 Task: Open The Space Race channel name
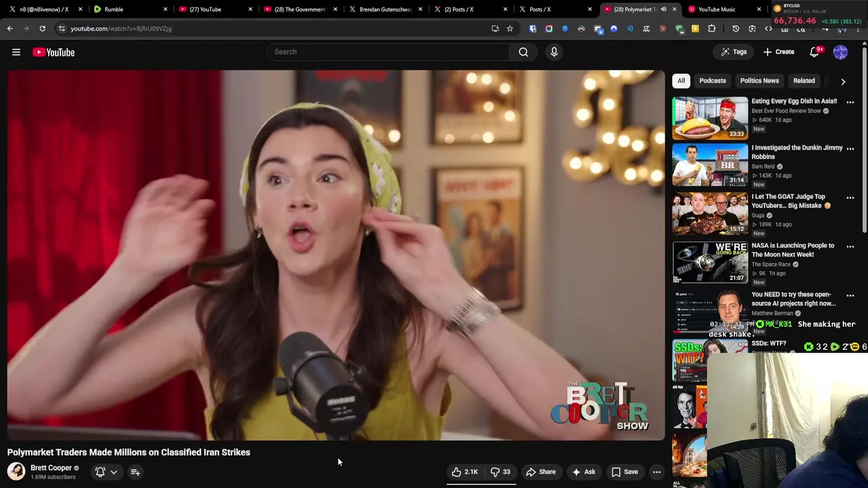coord(771,264)
